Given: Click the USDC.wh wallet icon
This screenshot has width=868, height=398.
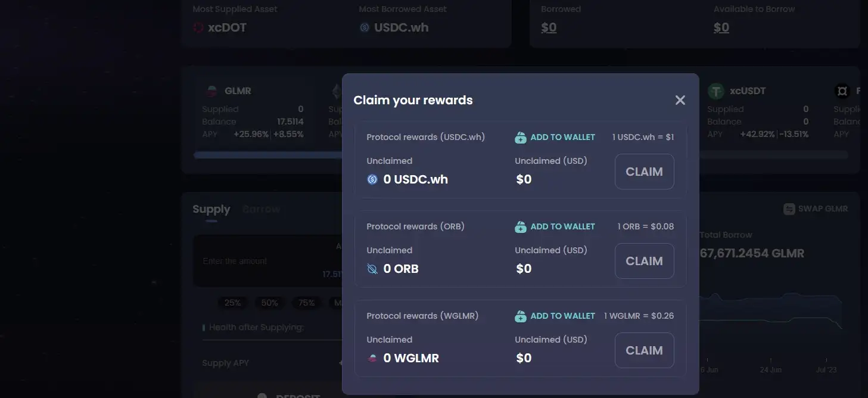Looking at the screenshot, I should pyautogui.click(x=521, y=138).
